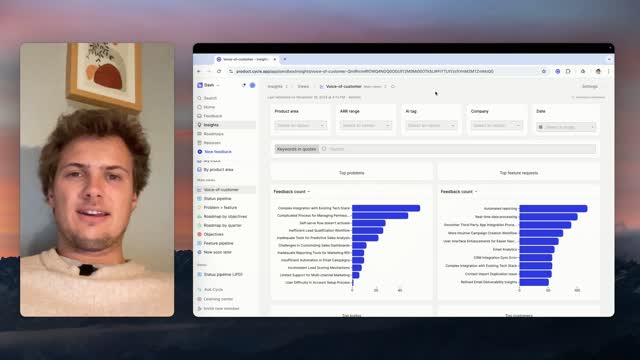Screen dimensions: 640x360
Task: Open a new browser tab
Action: 285,60
